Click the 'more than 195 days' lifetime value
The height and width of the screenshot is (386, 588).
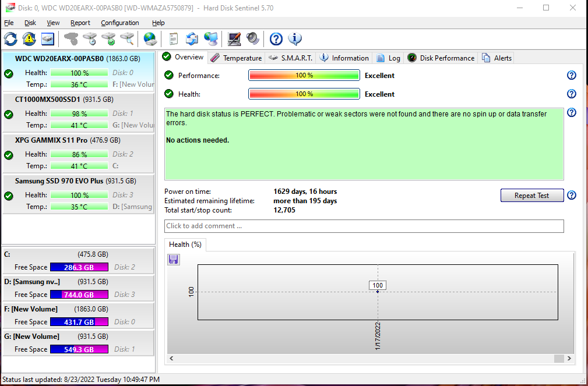305,201
